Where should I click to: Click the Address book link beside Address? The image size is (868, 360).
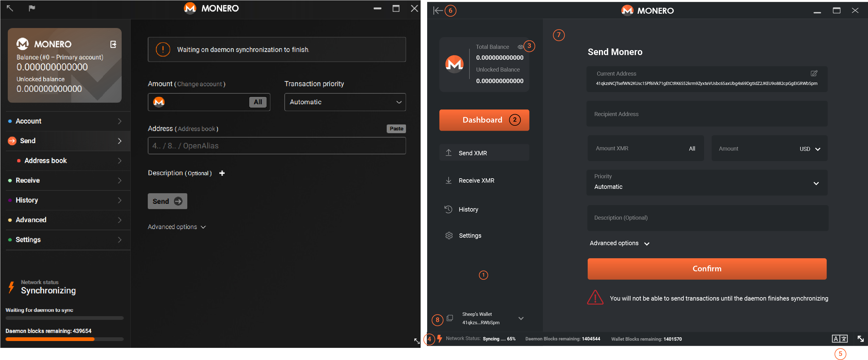(196, 129)
